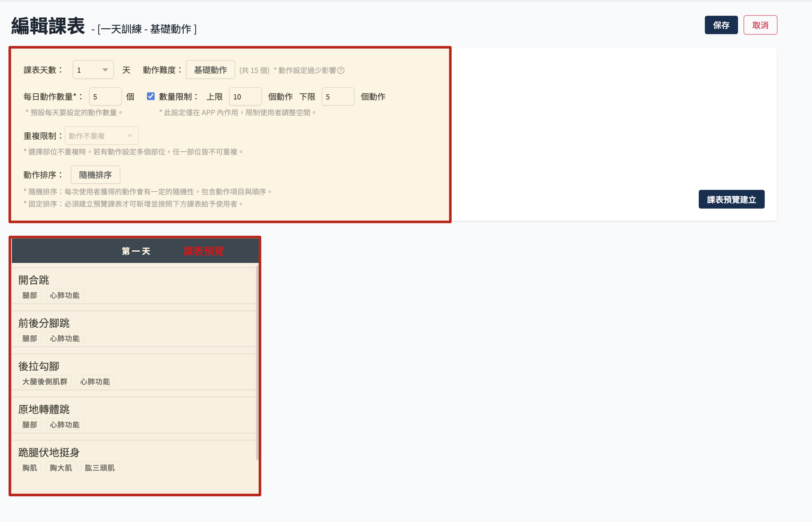Select the 基礎動作 difficulty option
The image size is (812, 522).
coord(210,70)
